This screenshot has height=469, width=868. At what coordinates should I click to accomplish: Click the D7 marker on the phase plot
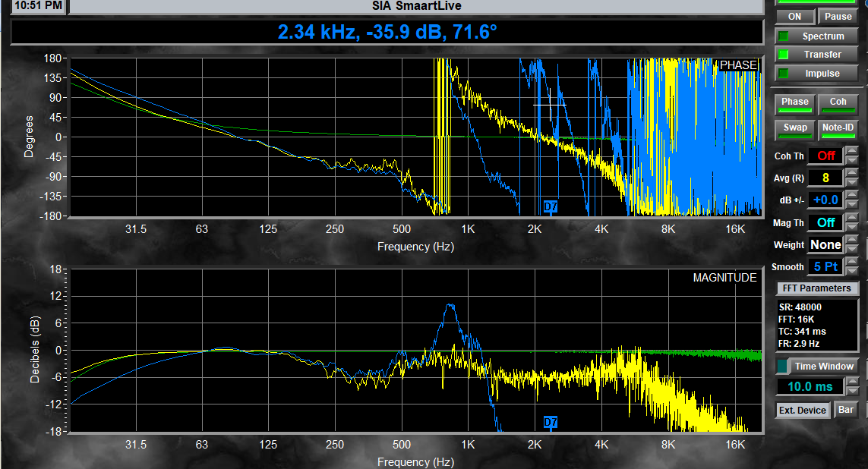coord(551,206)
